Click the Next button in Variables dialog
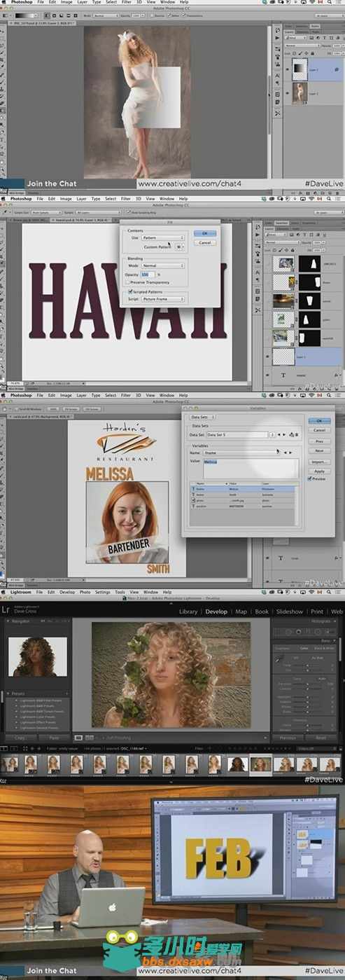This screenshot has height=980, width=345. pos(319,451)
